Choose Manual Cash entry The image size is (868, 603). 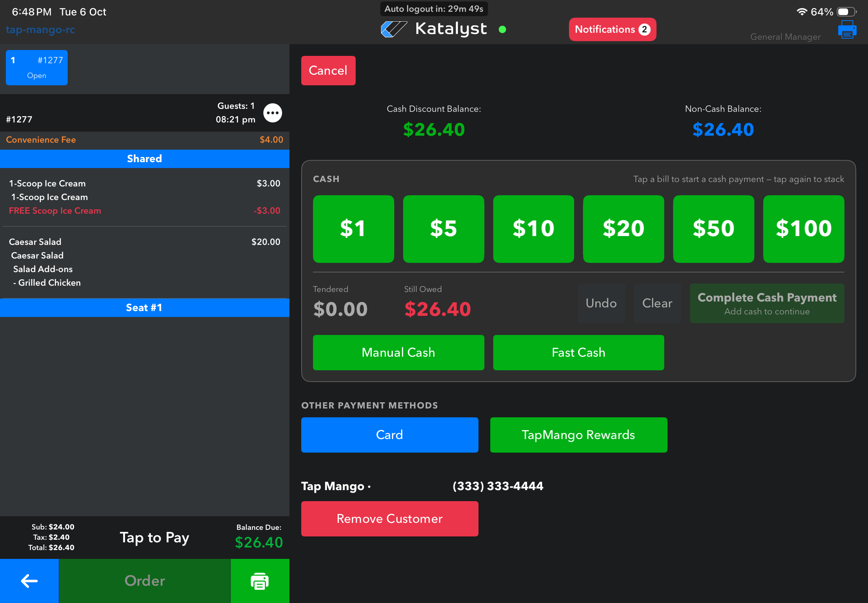pos(398,353)
